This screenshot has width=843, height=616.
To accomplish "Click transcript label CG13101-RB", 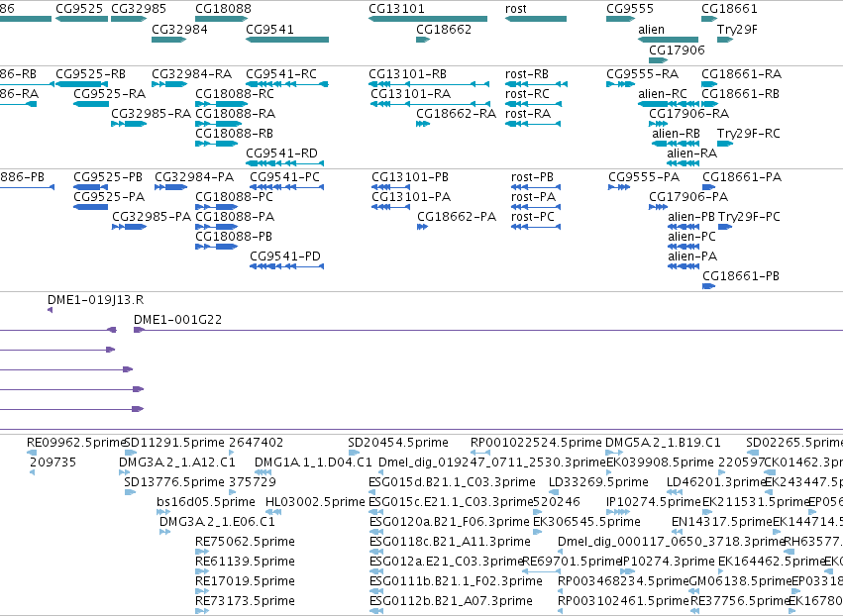I will tap(407, 73).
